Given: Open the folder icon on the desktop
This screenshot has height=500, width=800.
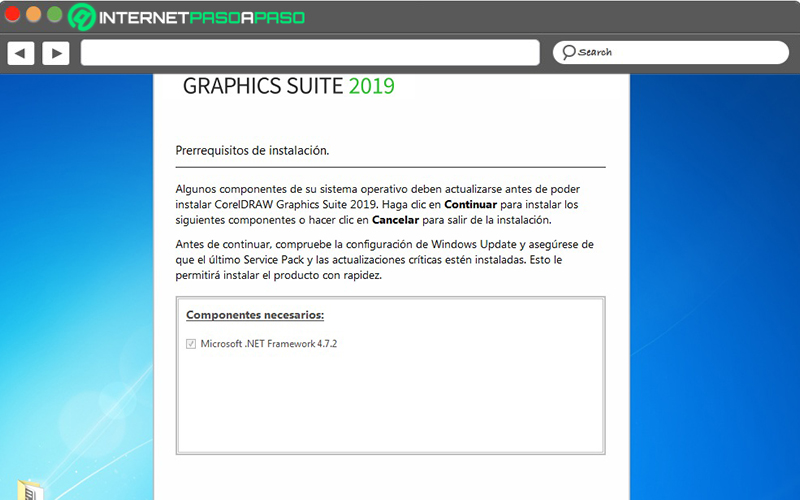Looking at the screenshot, I should pyautogui.click(x=30, y=490).
